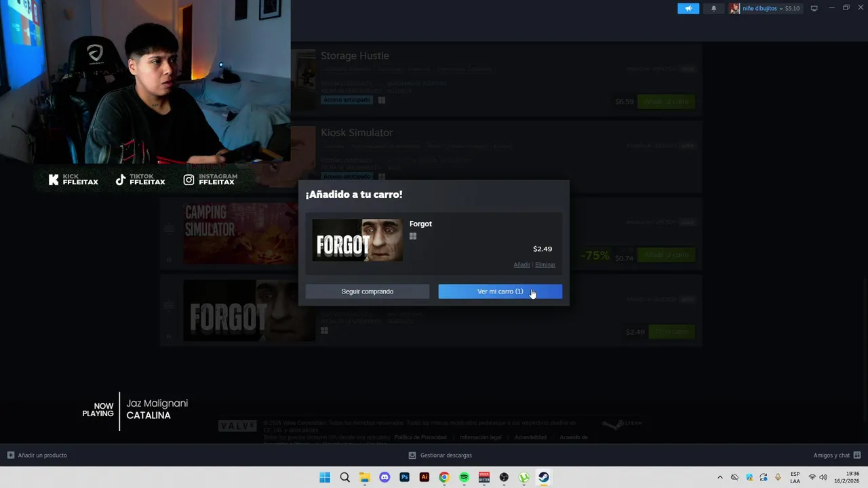The image size is (868, 488).
Task: Click the Storage Hustle title in background list
Action: (355, 56)
